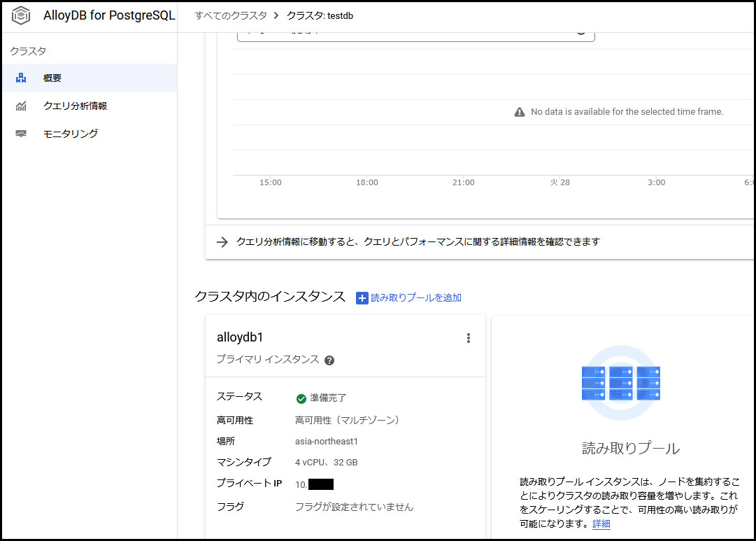Click the 読み取りプール server illustration
The height and width of the screenshot is (541, 756).
pyautogui.click(x=621, y=383)
